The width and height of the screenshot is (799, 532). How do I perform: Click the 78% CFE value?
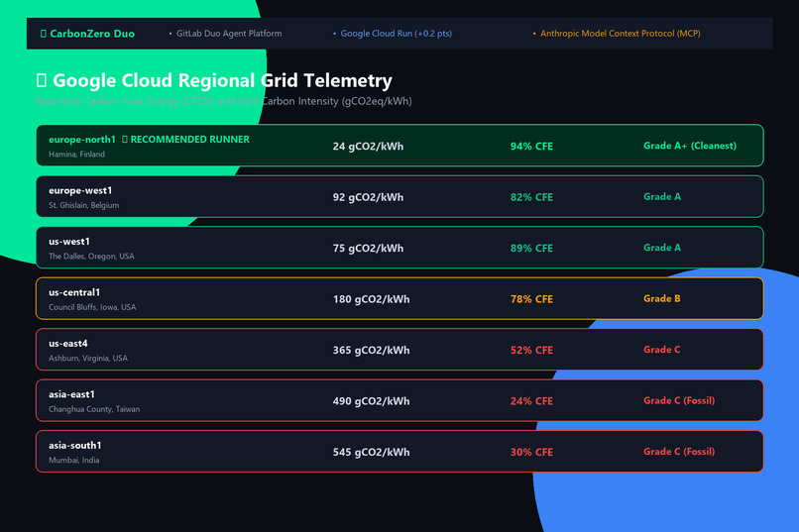point(531,299)
